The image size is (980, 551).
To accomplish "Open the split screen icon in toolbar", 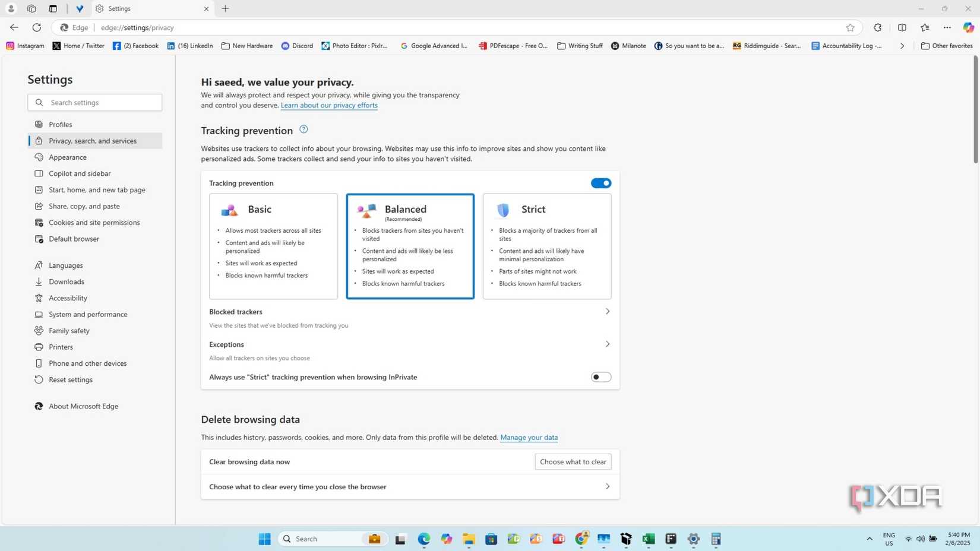I will (x=902, y=27).
